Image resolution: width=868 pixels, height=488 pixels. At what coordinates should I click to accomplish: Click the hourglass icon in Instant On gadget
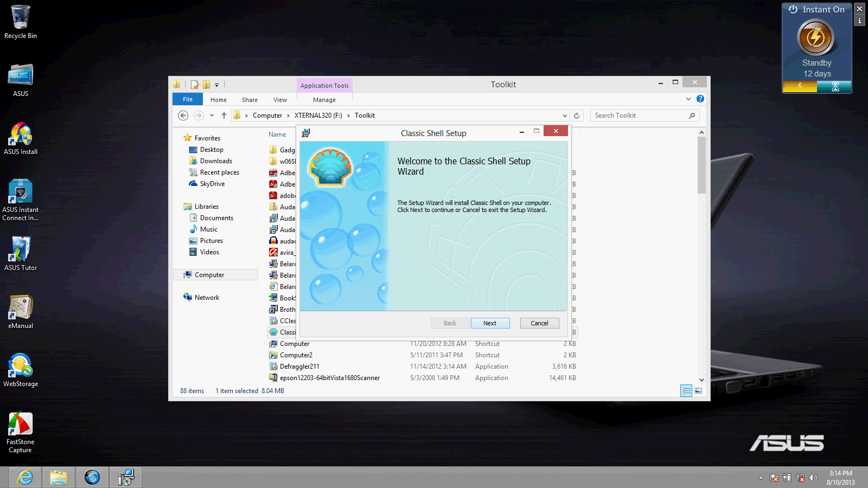coord(835,86)
